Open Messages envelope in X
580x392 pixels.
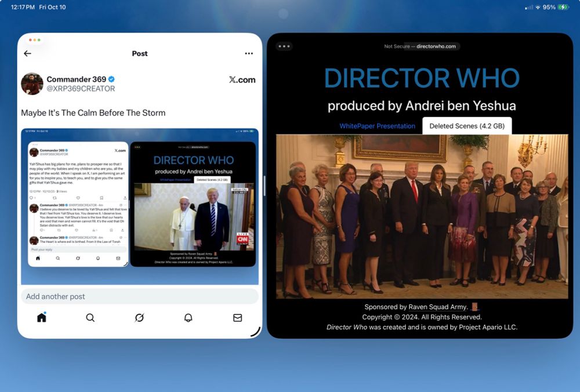(x=237, y=318)
